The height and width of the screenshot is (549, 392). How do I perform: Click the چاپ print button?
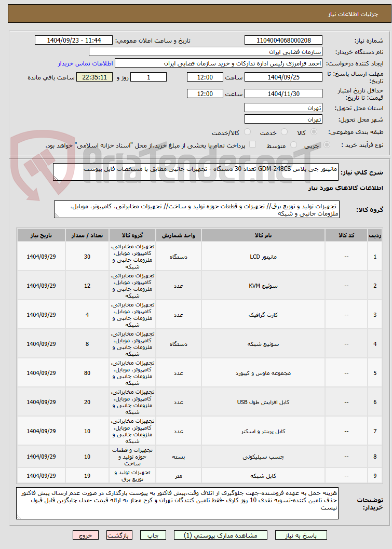click(x=153, y=535)
